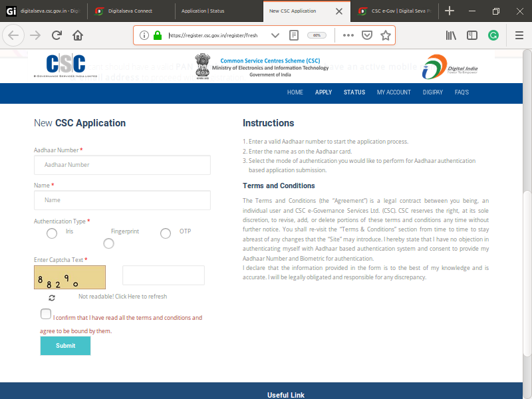Open the Grammarly extension icon

point(493,35)
